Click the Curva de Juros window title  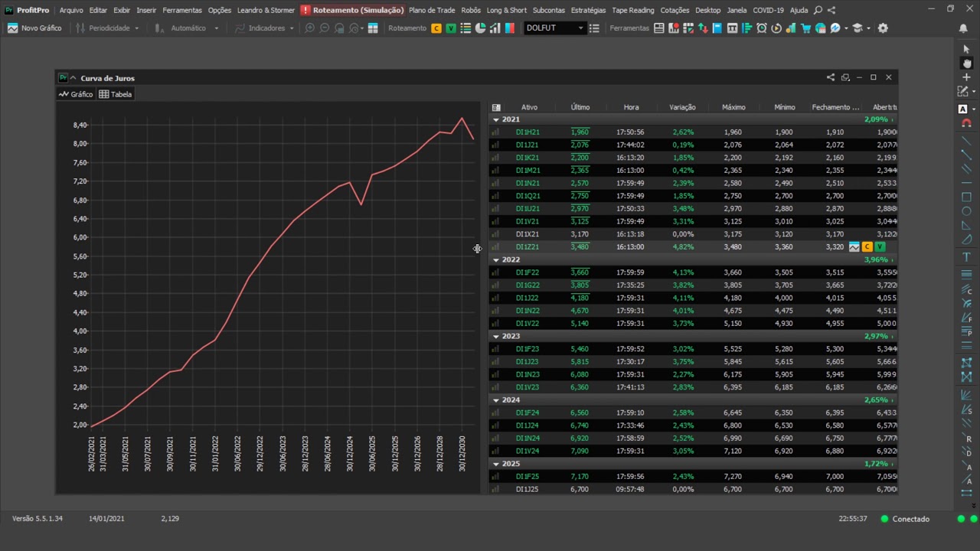[x=107, y=78]
